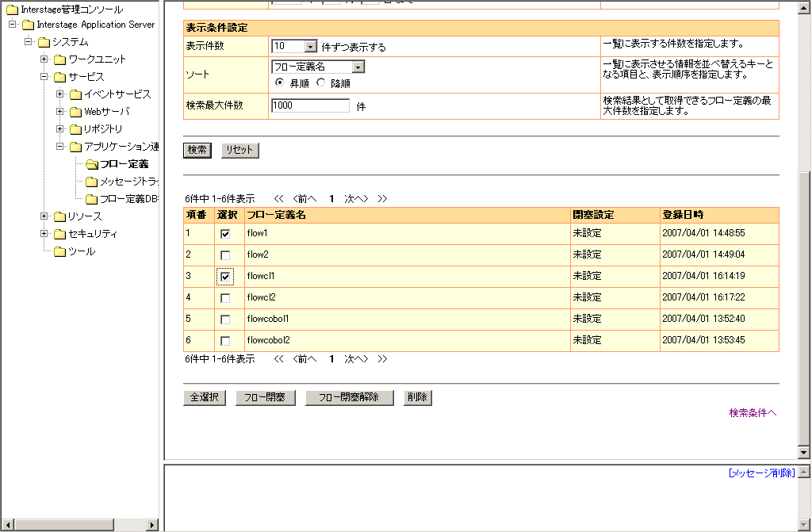Click the [メッセージ削除] link

click(762, 473)
